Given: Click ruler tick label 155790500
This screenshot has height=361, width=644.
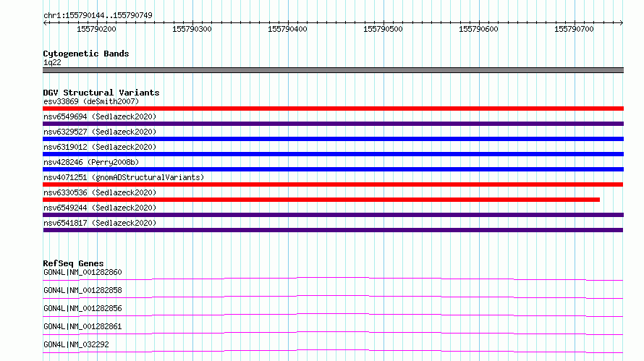Looking at the screenshot, I should [383, 29].
